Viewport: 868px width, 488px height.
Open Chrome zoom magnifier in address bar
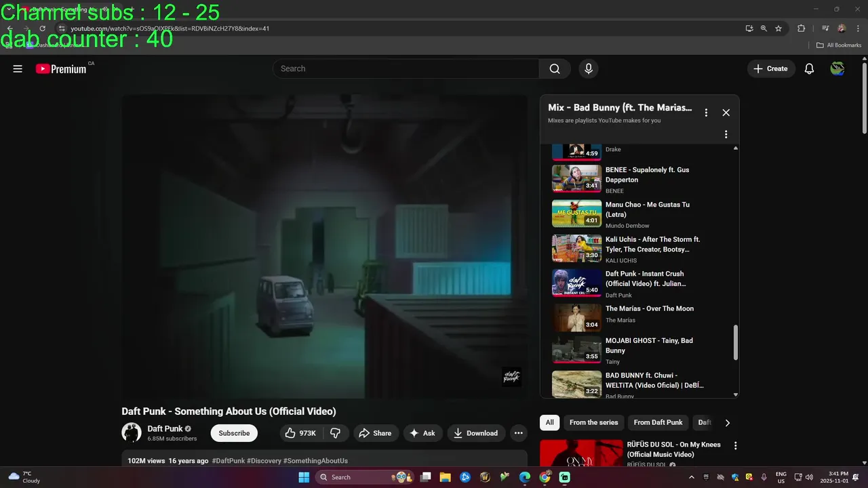click(x=764, y=28)
